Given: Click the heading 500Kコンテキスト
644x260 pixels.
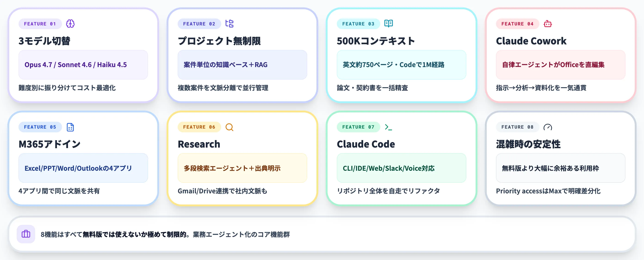Looking at the screenshot, I should pos(376,41).
